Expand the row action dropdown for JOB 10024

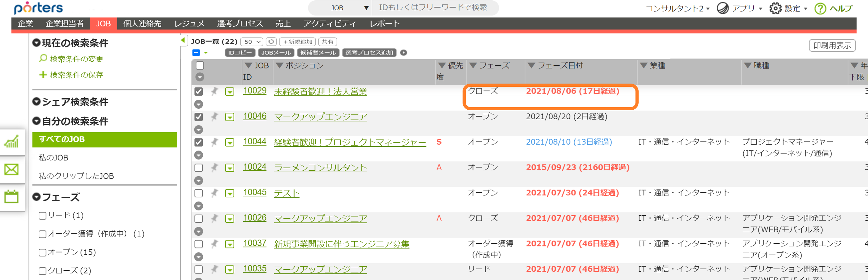[230, 167]
